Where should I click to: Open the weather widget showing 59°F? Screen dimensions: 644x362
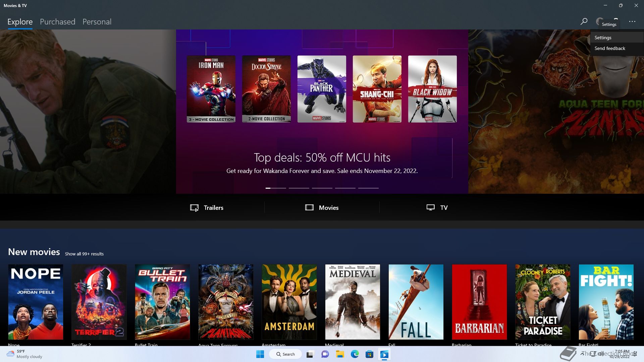pyautogui.click(x=24, y=354)
